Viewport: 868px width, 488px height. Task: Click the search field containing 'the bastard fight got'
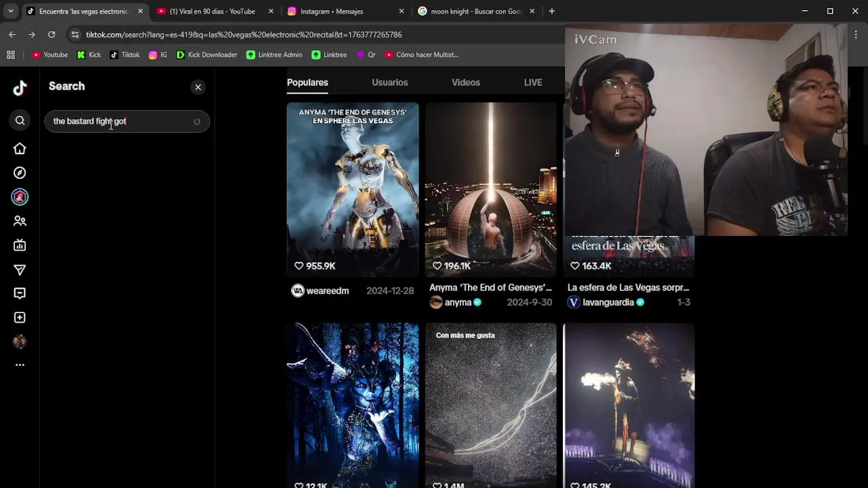pyautogui.click(x=127, y=121)
